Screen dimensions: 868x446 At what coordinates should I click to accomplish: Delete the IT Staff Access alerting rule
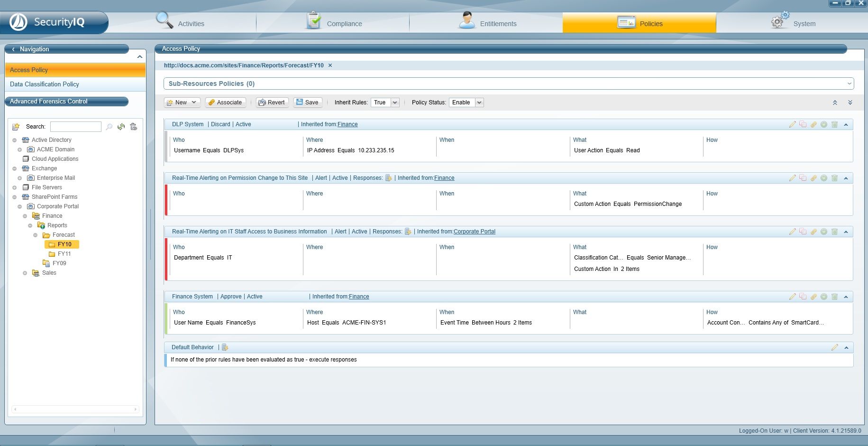pos(834,232)
